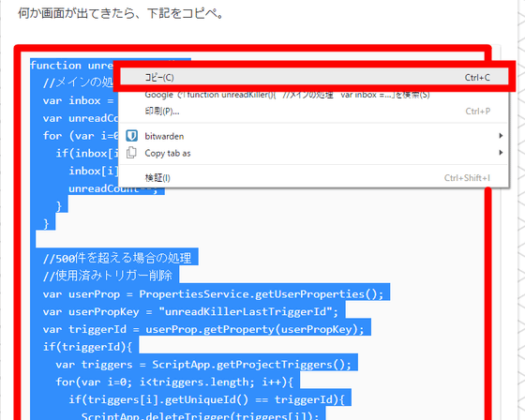Click the line var triggerId = userProp.getProperty(userPropKey);
Viewport: 525px width, 420px height.
(203, 329)
